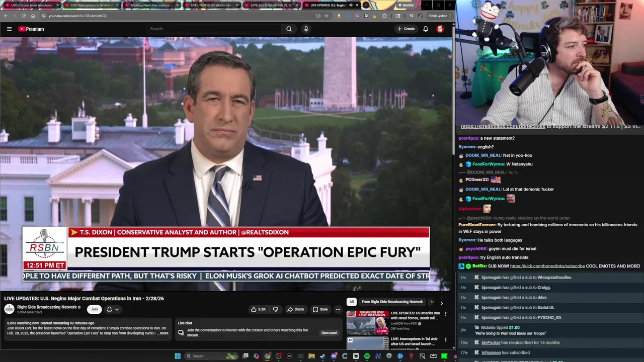Viewport: 644px width, 362px height.
Task: Open the YouTube notifications bell
Action: pos(426,29)
